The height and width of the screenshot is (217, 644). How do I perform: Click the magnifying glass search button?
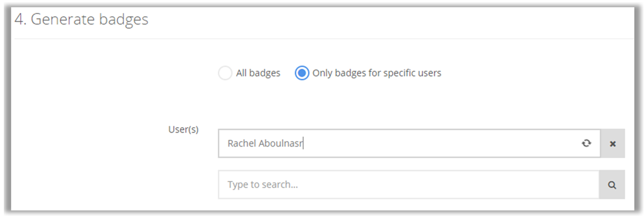pos(612,185)
